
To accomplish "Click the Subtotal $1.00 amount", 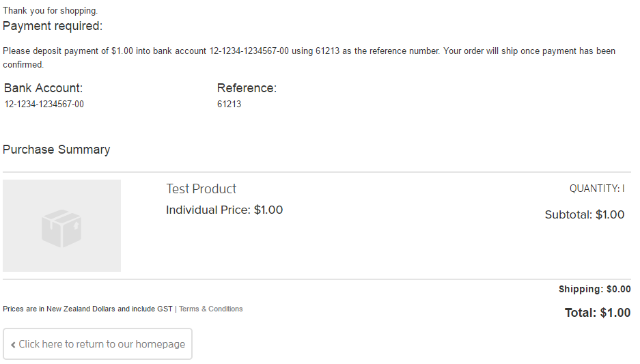I will (585, 214).
